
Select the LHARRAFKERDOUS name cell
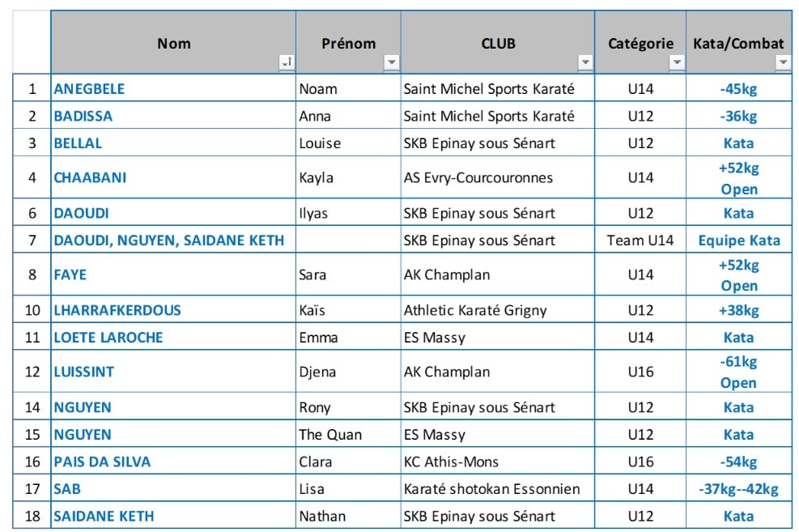117,310
